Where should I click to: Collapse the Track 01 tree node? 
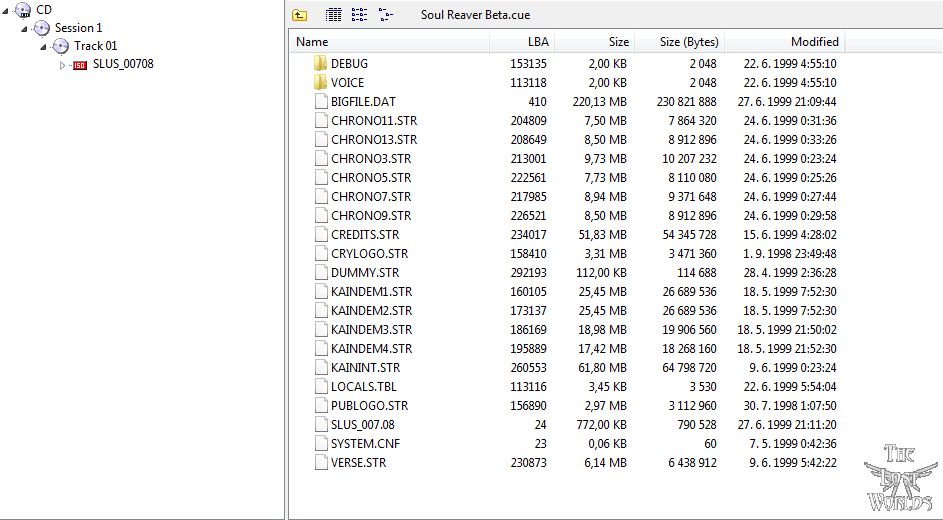pyautogui.click(x=44, y=46)
